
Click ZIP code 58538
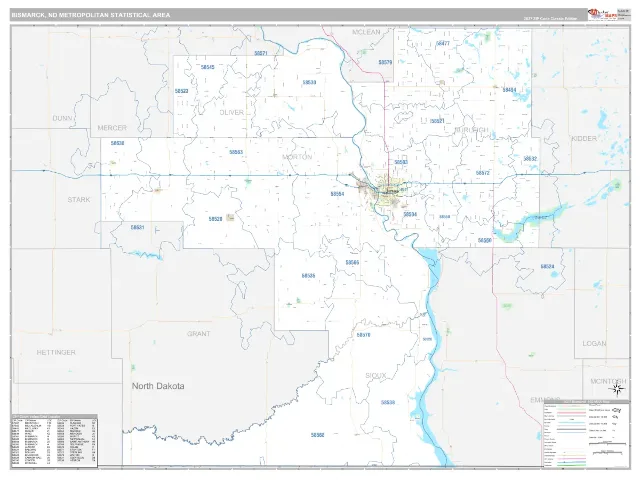(388, 402)
